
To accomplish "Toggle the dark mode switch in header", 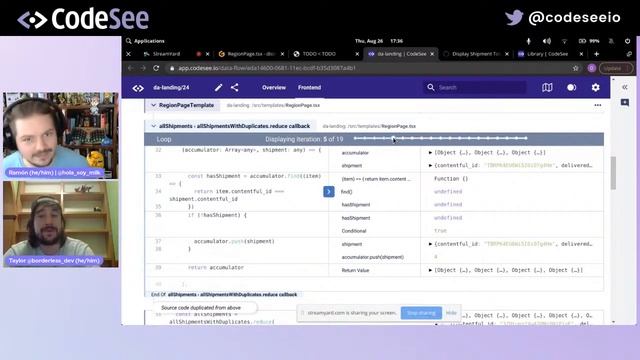I will 571,87.
